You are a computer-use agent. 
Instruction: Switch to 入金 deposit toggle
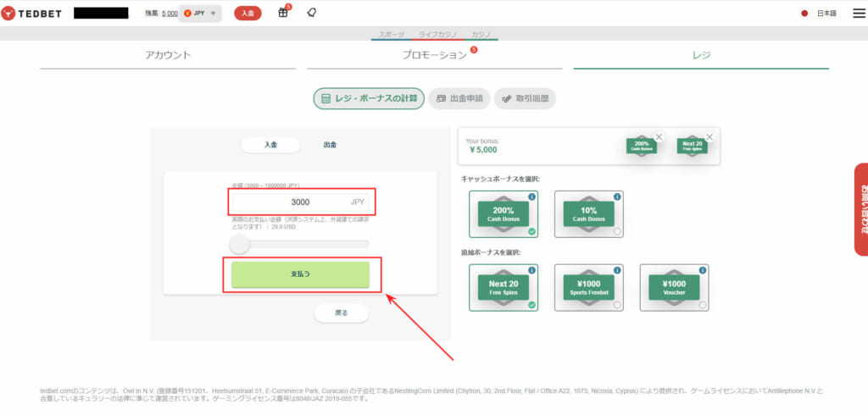coord(270,145)
